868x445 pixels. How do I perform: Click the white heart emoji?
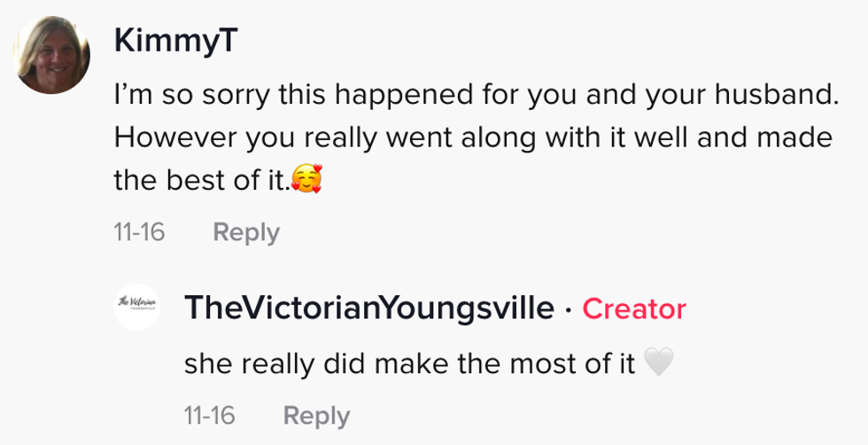click(x=658, y=363)
